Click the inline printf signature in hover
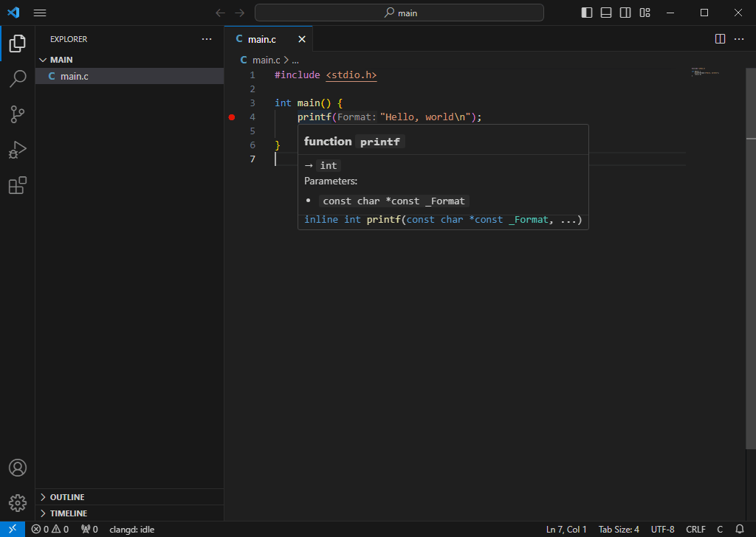The image size is (756, 537). (x=443, y=220)
